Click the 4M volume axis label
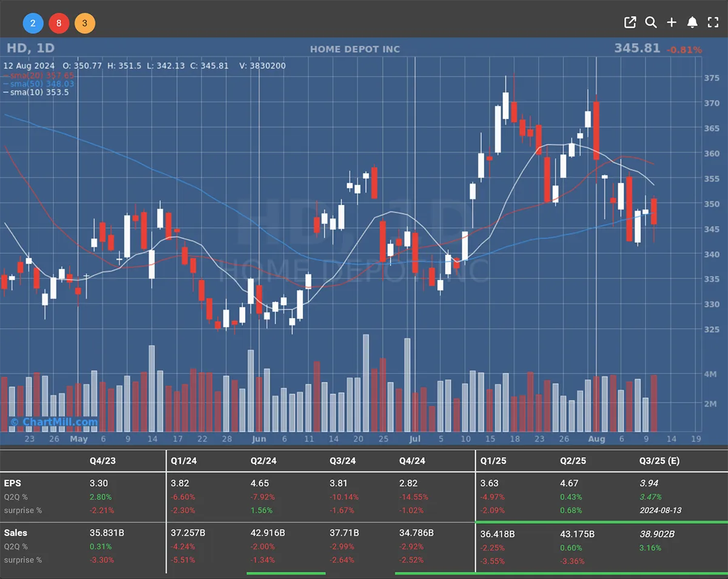The width and height of the screenshot is (728, 579). tap(710, 375)
